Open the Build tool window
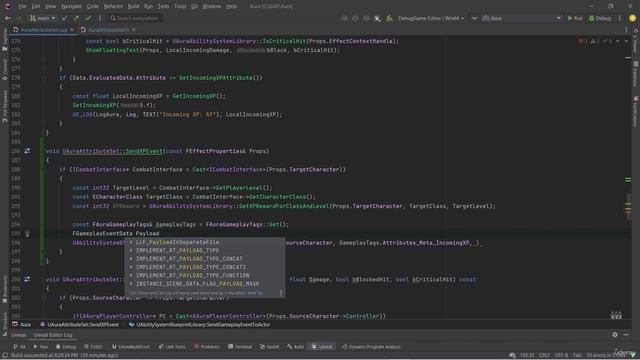Image resolution: width=640 pixels, height=360 pixels. tap(295, 347)
